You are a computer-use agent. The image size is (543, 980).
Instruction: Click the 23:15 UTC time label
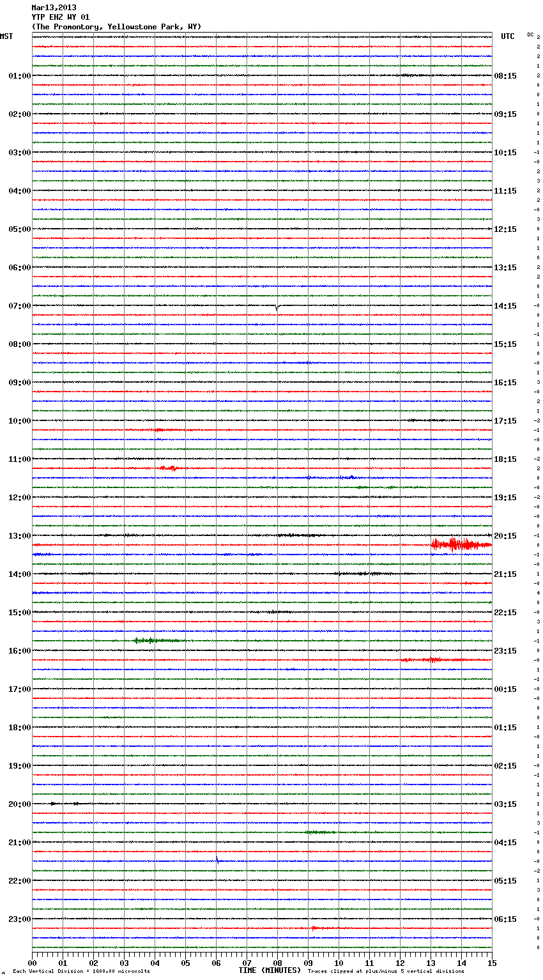point(505,651)
